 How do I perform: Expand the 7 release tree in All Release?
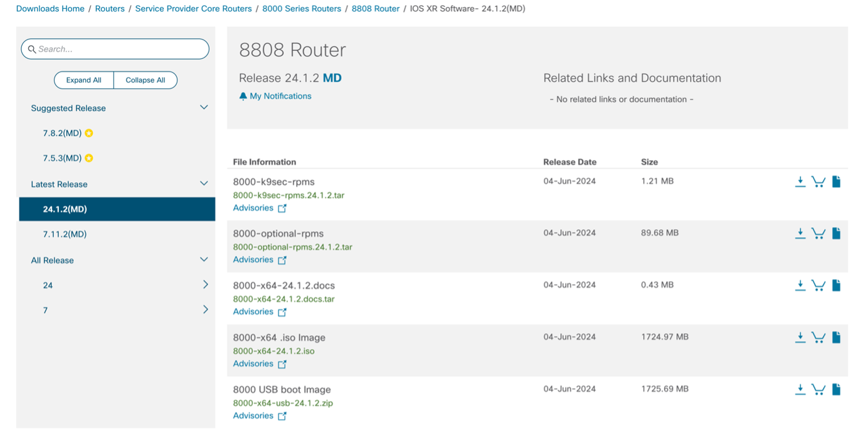[x=205, y=309]
